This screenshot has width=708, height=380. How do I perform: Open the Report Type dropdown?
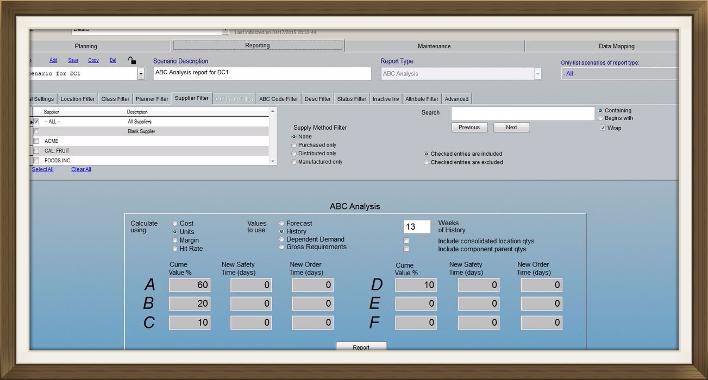(x=538, y=74)
